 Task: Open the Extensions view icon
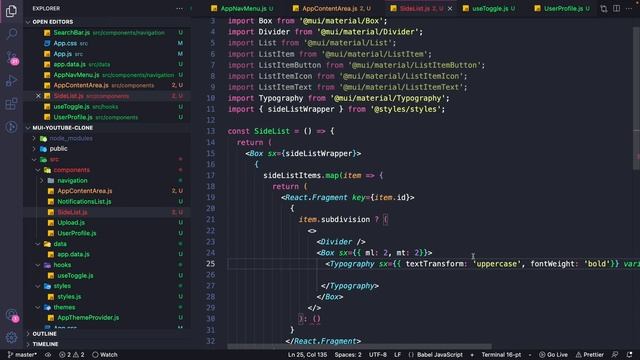pyautogui.click(x=11, y=104)
